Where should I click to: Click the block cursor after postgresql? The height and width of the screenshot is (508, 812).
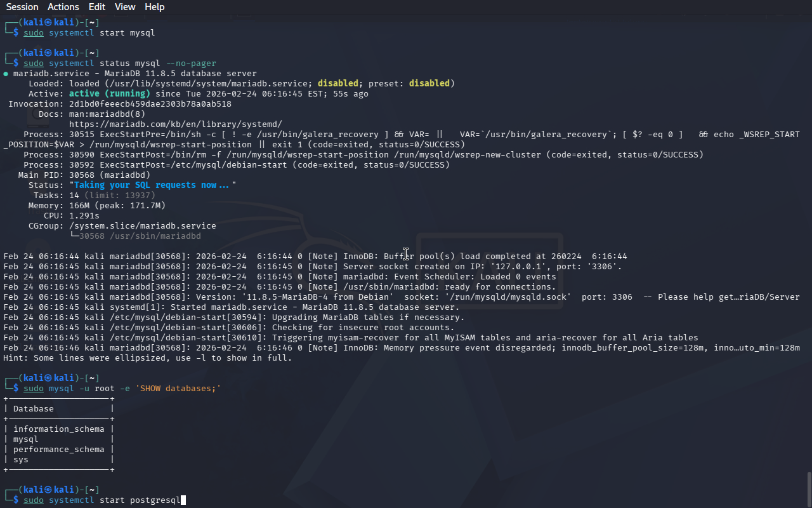coord(183,500)
